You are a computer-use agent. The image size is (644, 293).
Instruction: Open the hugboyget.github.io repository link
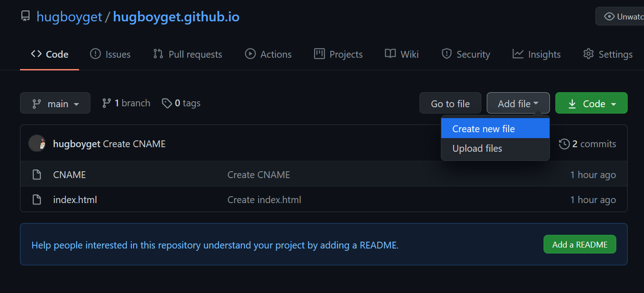(x=176, y=17)
